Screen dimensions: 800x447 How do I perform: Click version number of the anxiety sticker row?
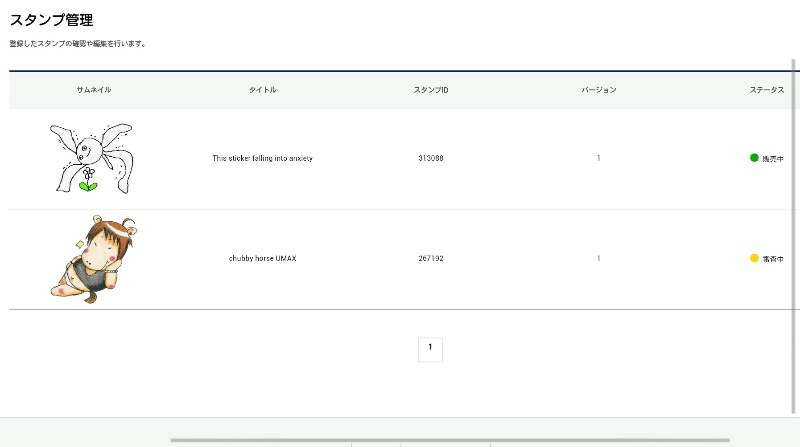(599, 158)
